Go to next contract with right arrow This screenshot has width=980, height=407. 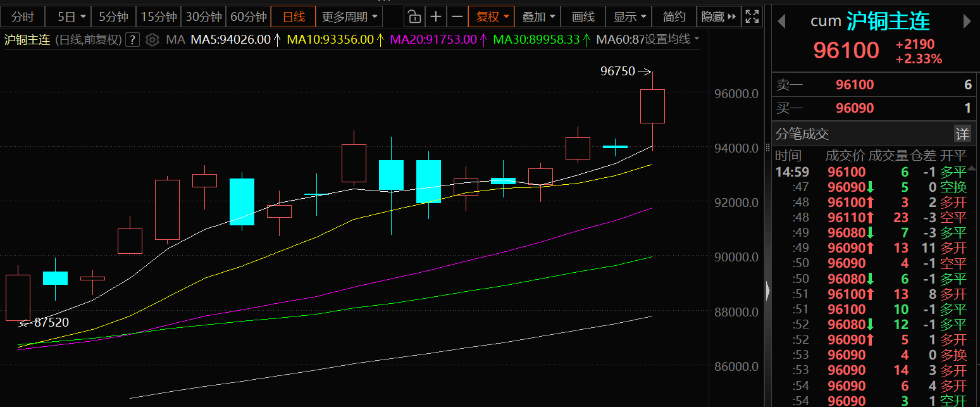click(x=967, y=22)
